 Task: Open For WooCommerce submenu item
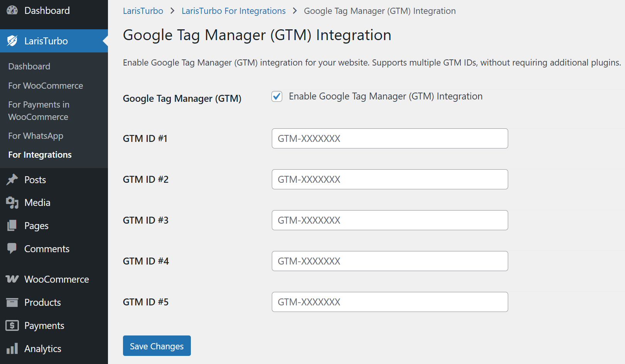(45, 86)
